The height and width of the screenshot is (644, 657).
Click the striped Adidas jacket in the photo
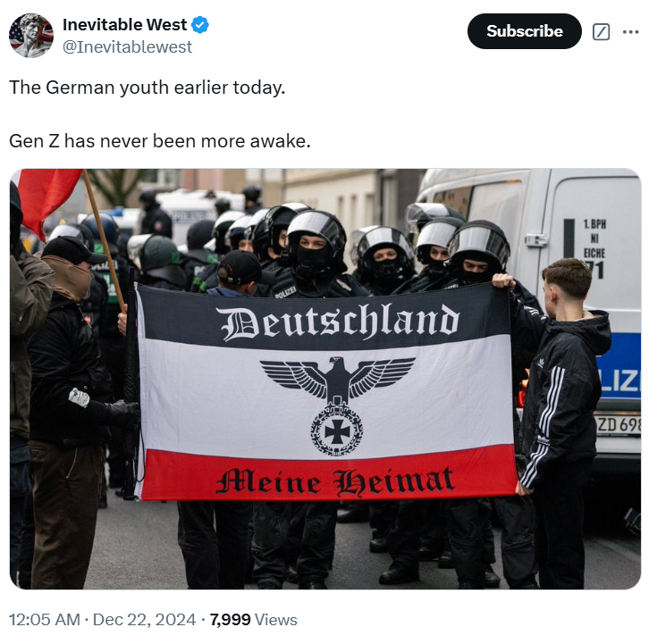pyautogui.click(x=561, y=397)
